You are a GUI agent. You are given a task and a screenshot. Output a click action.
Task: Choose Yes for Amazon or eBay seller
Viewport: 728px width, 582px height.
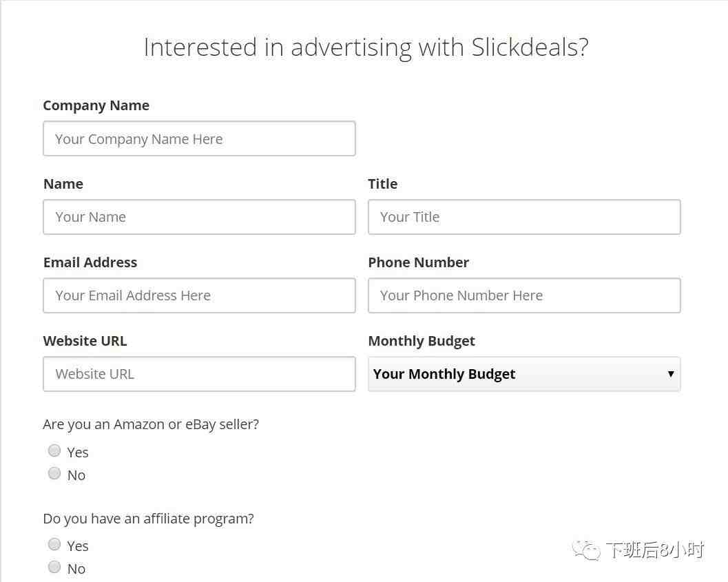[54, 450]
